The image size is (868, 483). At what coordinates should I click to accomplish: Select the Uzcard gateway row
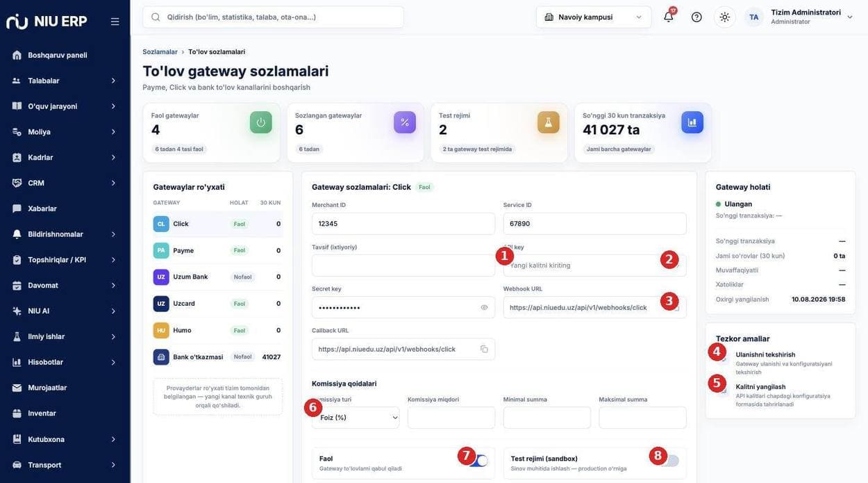pyautogui.click(x=217, y=304)
